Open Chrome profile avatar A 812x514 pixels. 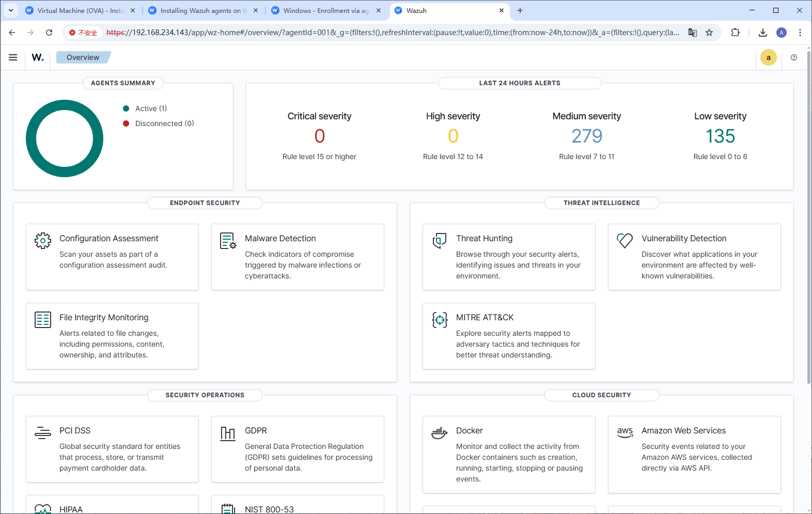[x=782, y=33]
